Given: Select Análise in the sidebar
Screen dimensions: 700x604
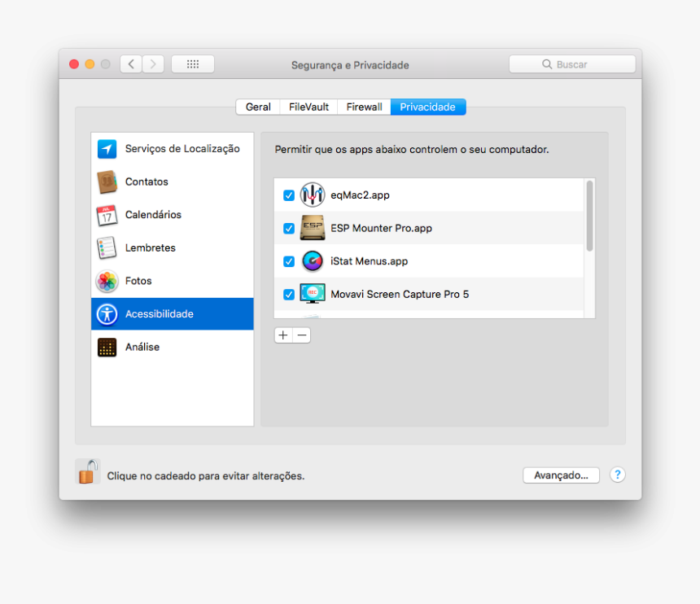Looking at the screenshot, I should pos(173,348).
